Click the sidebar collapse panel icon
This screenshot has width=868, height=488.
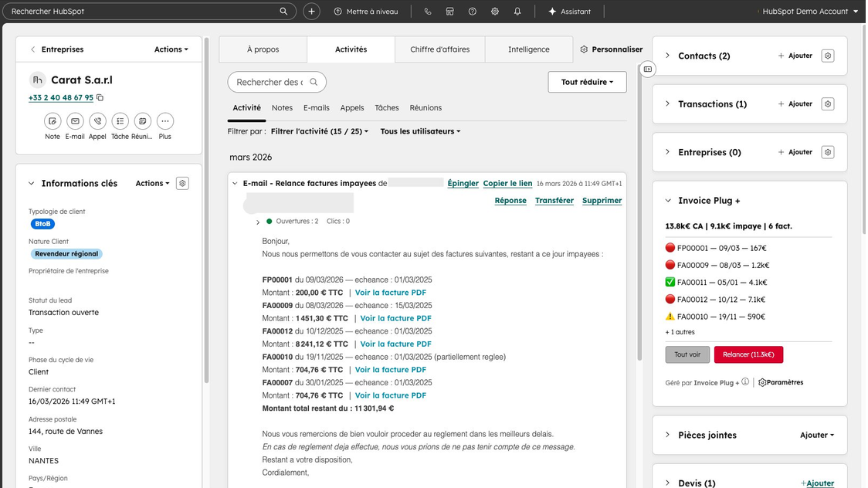648,69
